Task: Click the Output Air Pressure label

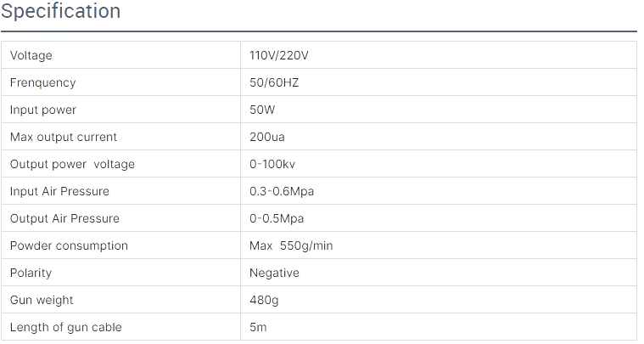Action: pos(64,218)
